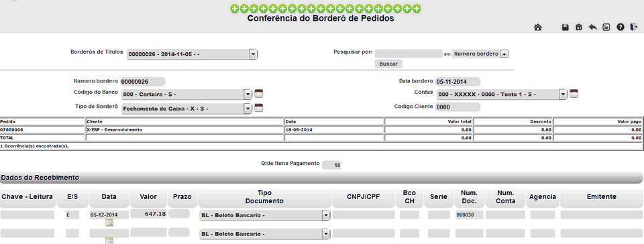Expand the Codigo do Banco dropdown
This screenshot has width=644, height=244.
click(248, 95)
